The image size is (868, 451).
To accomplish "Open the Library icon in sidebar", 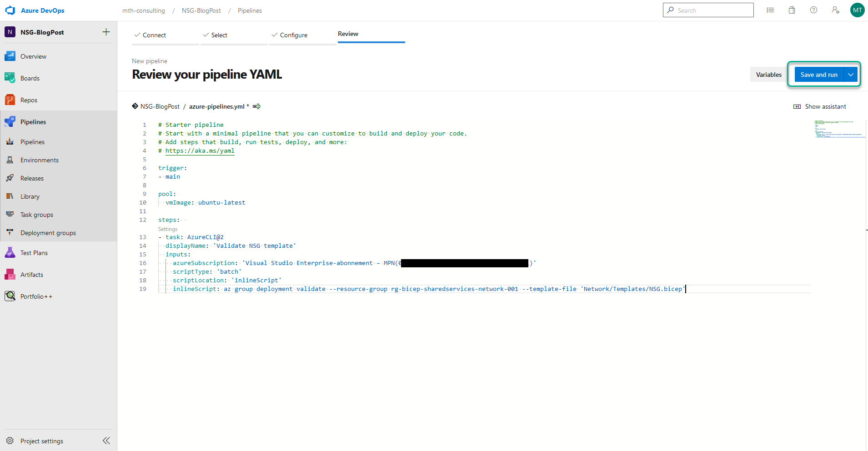I will click(x=10, y=196).
